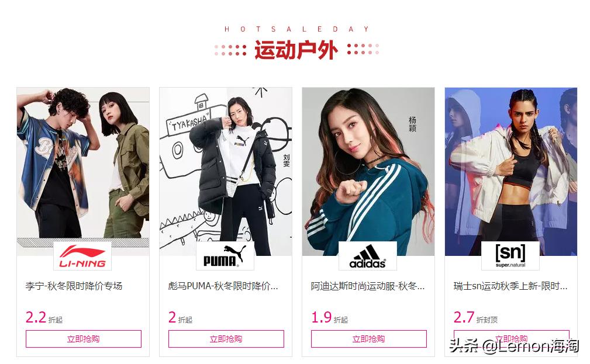
Task: Open 彪马PUMA-秋冬限时降价 title link
Action: [x=223, y=286]
